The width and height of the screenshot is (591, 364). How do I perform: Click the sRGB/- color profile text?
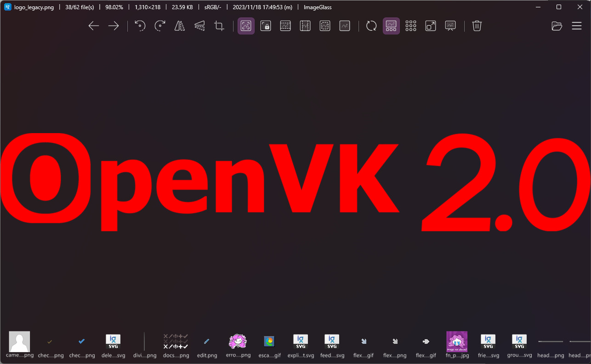pos(214,7)
